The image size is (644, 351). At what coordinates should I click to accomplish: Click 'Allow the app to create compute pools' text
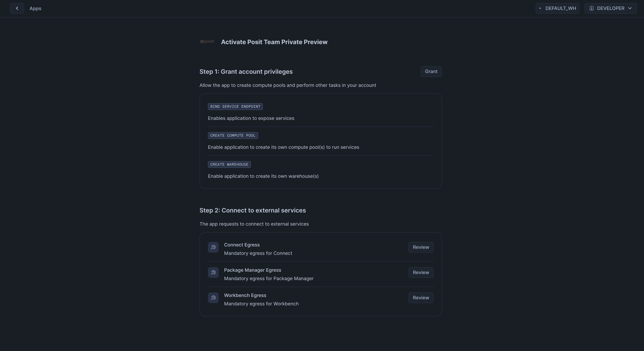(288, 85)
